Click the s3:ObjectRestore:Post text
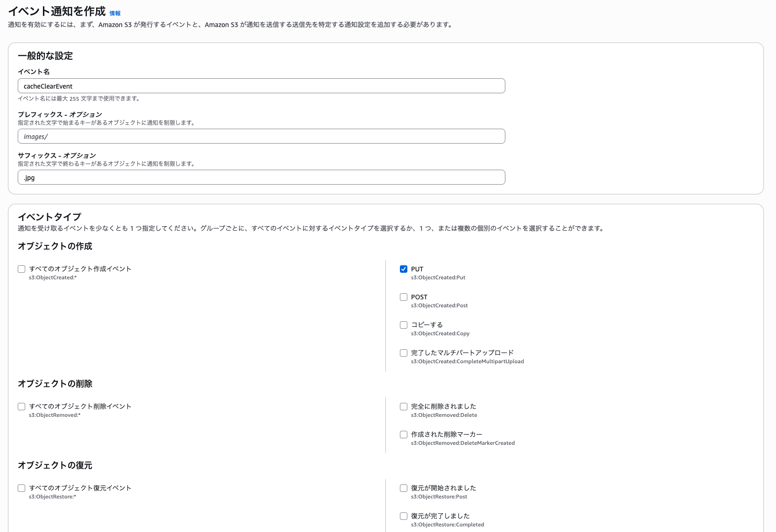 [439, 497]
